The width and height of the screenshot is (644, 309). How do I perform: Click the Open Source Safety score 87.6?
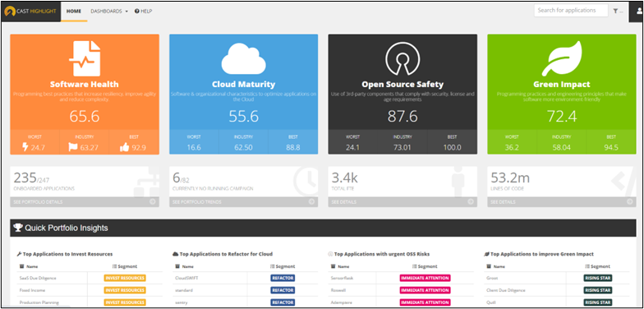coord(402,117)
